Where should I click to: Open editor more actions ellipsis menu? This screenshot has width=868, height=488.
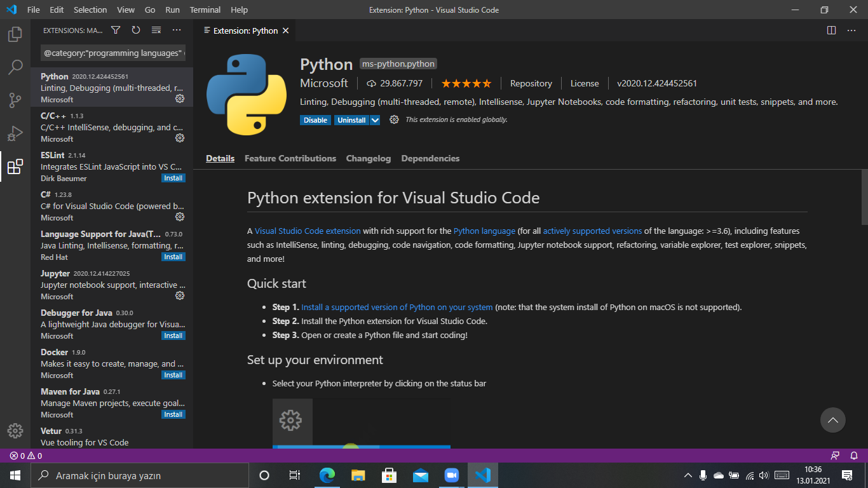[x=851, y=30]
